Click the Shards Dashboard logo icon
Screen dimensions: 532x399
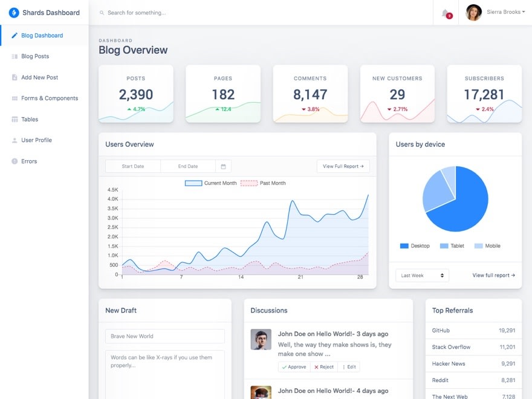[x=14, y=13]
